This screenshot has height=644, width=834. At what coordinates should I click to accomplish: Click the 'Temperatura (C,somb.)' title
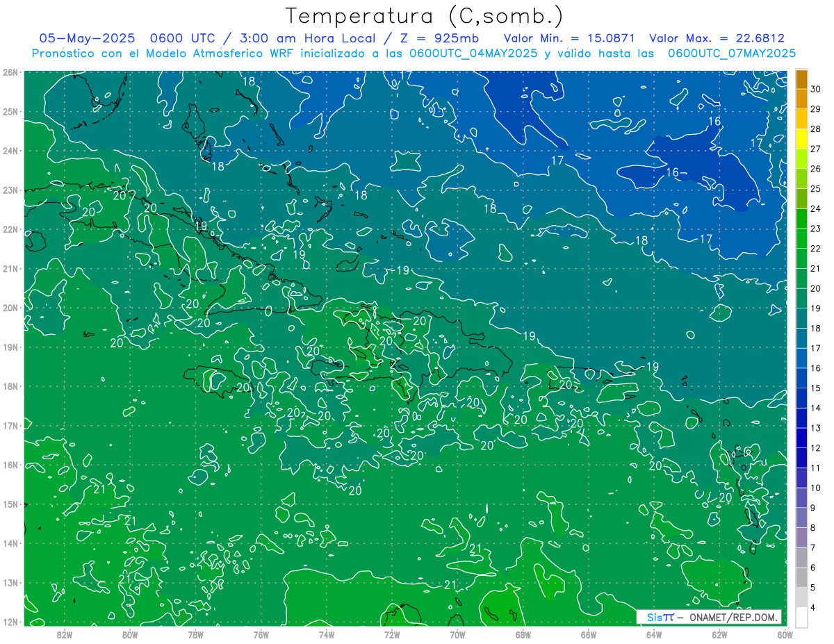tap(425, 16)
